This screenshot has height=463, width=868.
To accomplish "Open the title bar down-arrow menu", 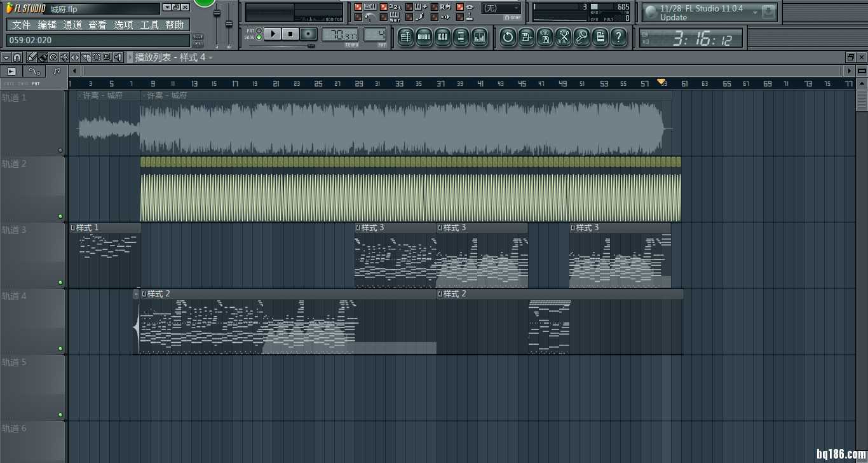I will (166, 7).
